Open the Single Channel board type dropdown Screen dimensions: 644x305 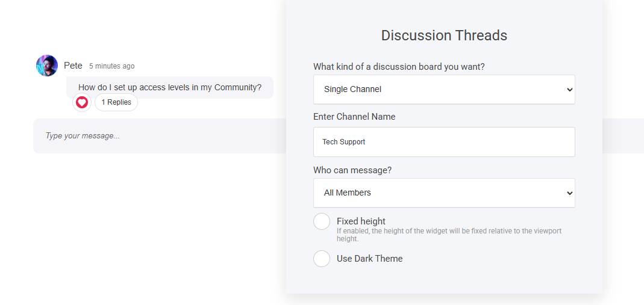point(444,89)
